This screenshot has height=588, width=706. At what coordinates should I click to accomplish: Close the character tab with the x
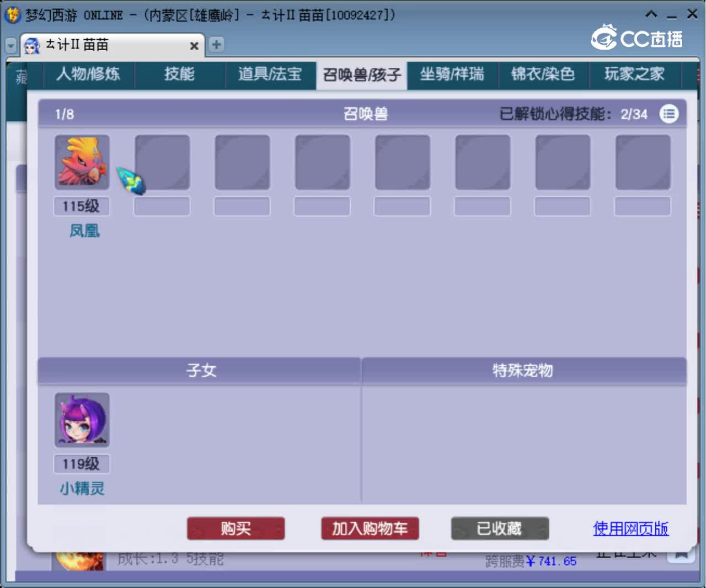tap(194, 46)
